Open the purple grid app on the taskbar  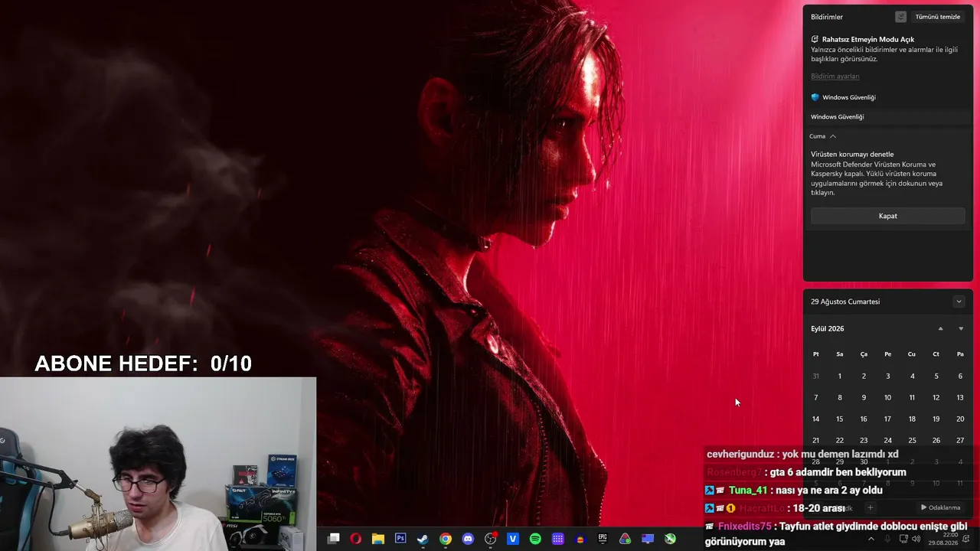pyautogui.click(x=557, y=539)
